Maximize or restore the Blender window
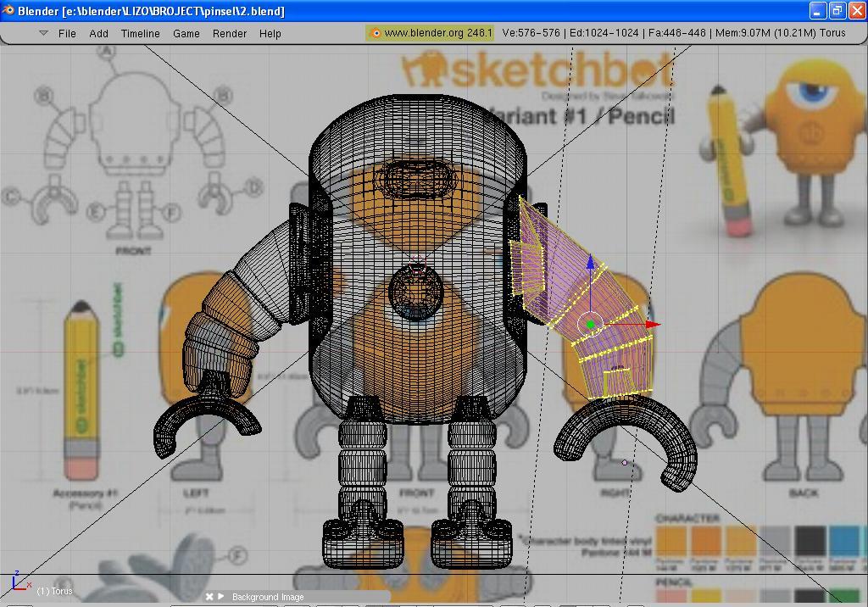This screenshot has width=868, height=607. [837, 10]
